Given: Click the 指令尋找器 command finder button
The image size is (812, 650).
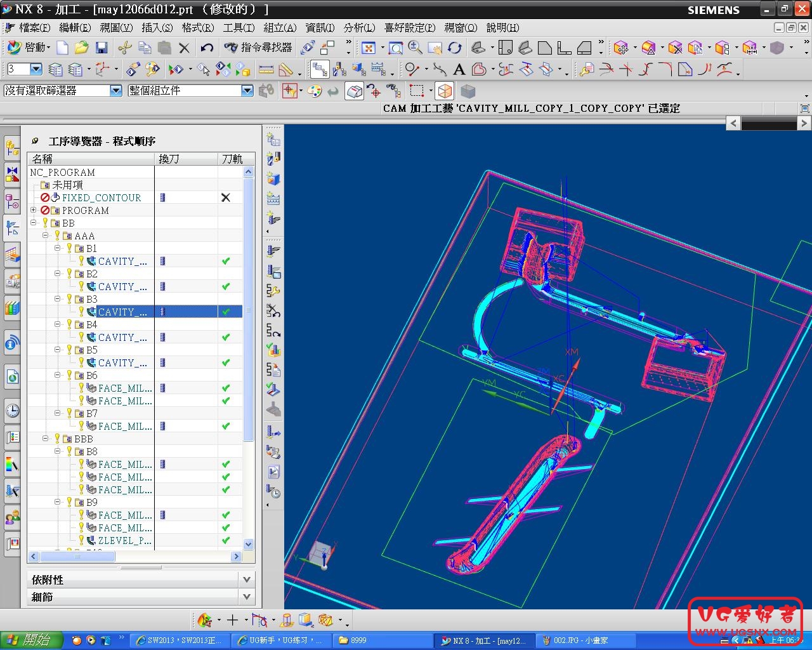Looking at the screenshot, I should click(x=258, y=48).
